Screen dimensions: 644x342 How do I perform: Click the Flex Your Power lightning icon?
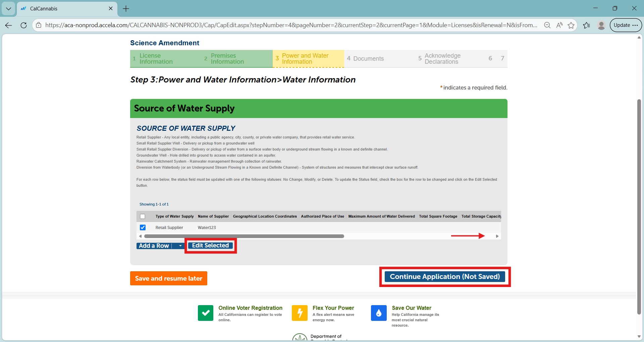point(300,313)
